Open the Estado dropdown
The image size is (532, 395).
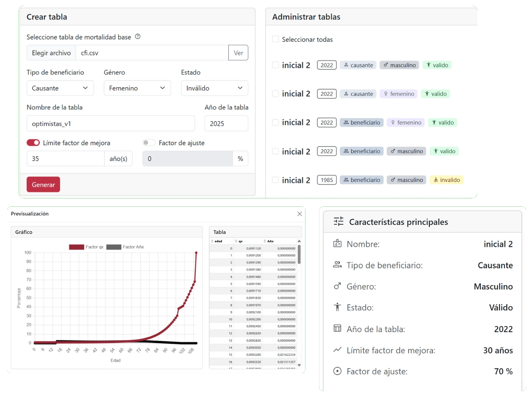(x=215, y=88)
